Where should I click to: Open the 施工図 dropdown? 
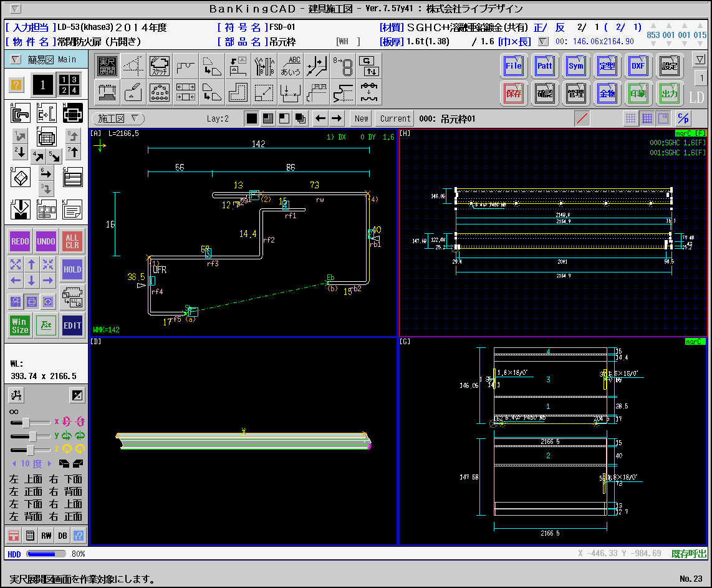pos(118,118)
